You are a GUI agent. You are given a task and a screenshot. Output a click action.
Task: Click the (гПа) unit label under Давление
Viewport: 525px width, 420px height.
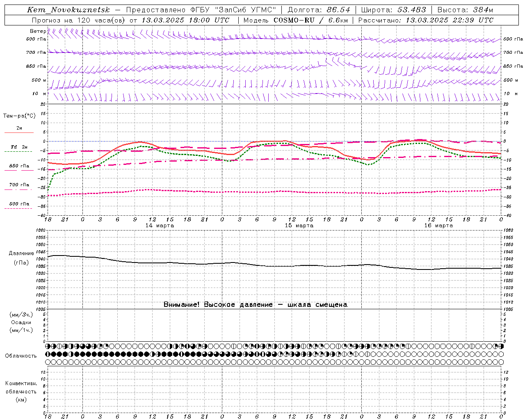[x=21, y=262]
